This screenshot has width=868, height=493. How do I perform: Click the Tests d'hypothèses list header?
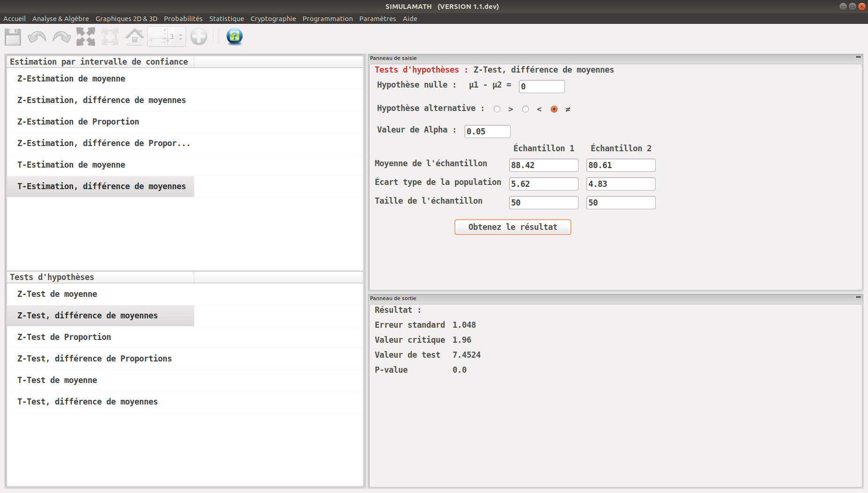[101, 277]
